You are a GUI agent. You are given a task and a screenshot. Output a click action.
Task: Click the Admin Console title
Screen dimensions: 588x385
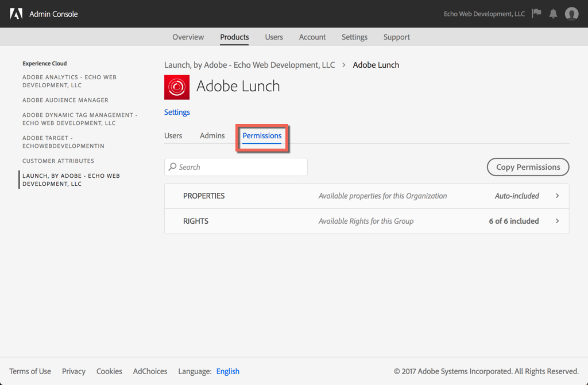pyautogui.click(x=53, y=14)
